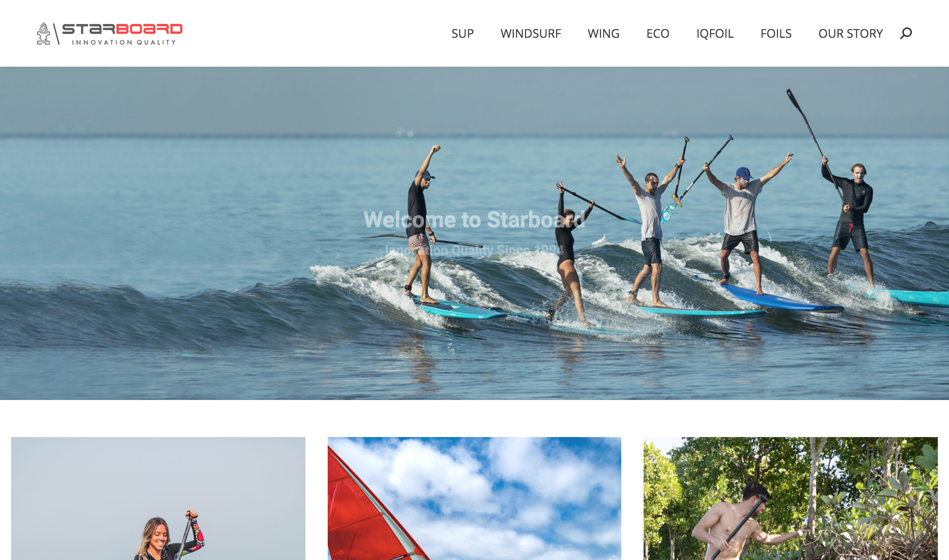Screen dimensions: 949x560
Task: Click the Innovation Quality Since 1994 subtitle
Action: 474,250
